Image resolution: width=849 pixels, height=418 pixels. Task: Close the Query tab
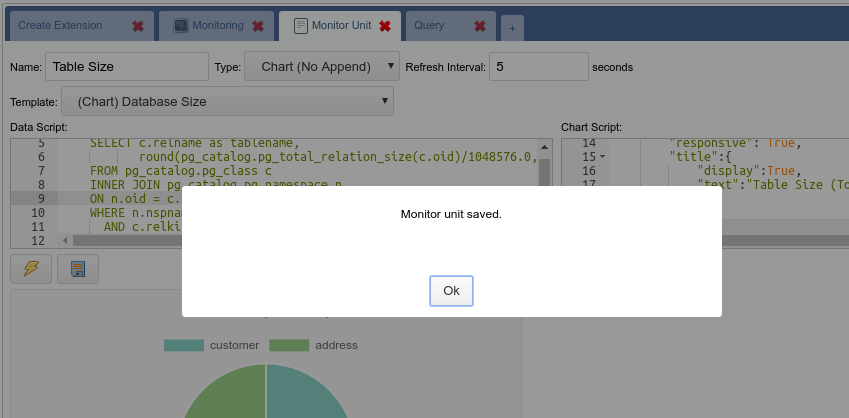(x=480, y=26)
